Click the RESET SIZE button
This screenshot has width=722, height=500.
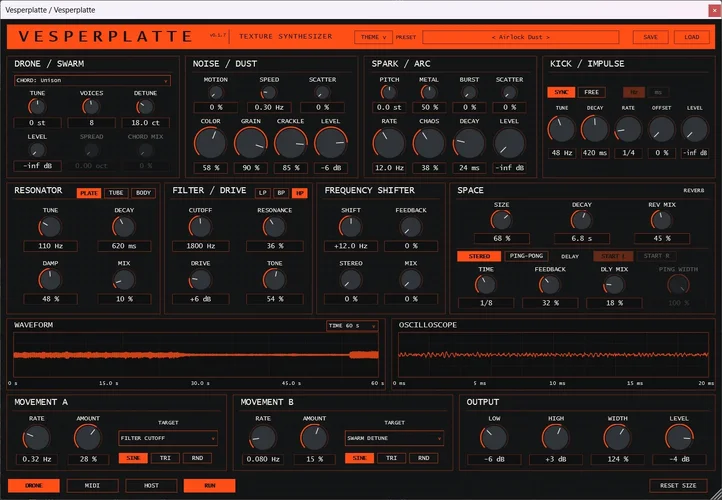679,485
